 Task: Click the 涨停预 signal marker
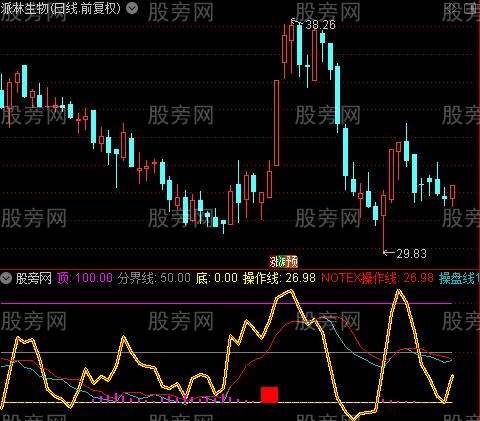coord(283,262)
